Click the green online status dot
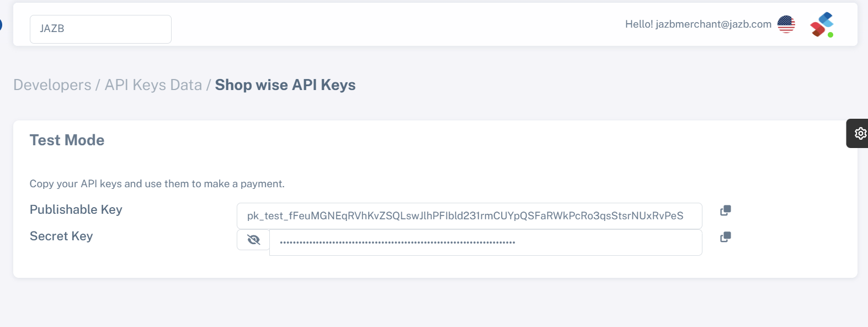This screenshot has height=327, width=868. click(x=830, y=35)
